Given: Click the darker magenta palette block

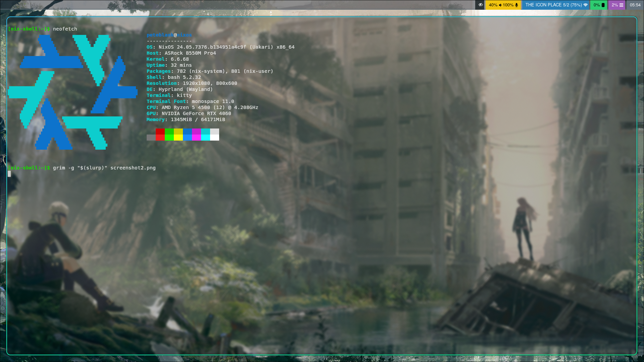Looking at the screenshot, I should click(x=196, y=132).
